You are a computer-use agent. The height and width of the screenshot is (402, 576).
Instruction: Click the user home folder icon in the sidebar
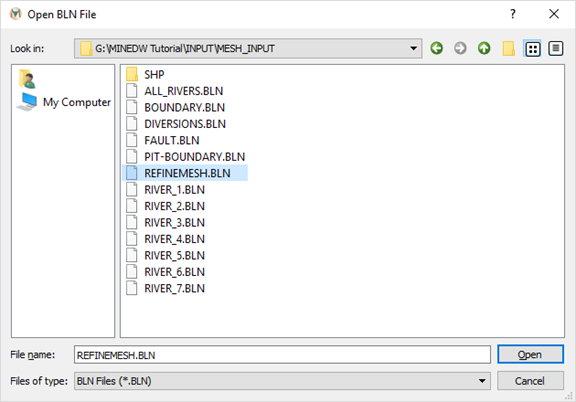pos(27,79)
